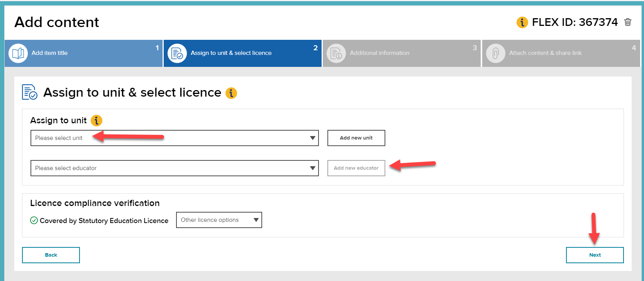Screen dimensions: 644x281
Task: Click the info icon next to section heading
Action: click(x=231, y=93)
